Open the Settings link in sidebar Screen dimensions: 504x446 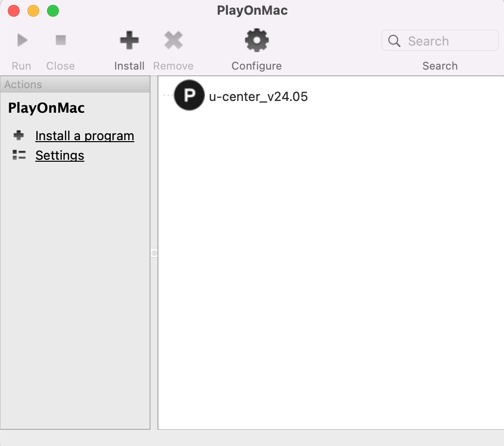click(x=60, y=155)
